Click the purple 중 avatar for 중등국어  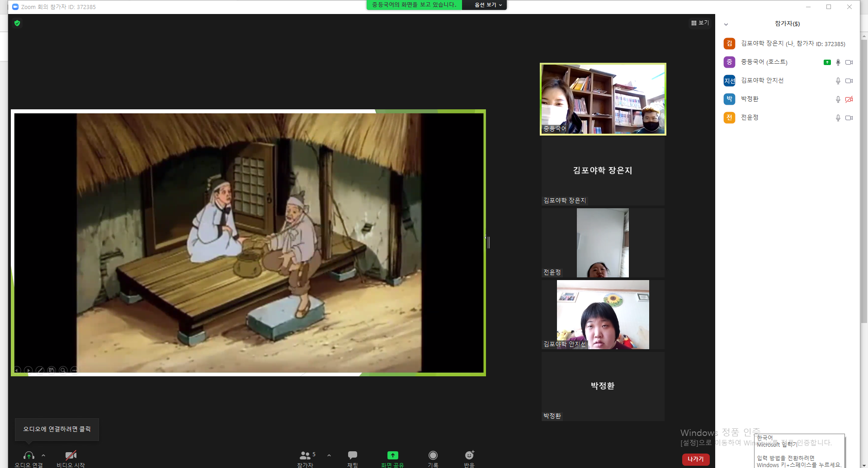(x=729, y=62)
